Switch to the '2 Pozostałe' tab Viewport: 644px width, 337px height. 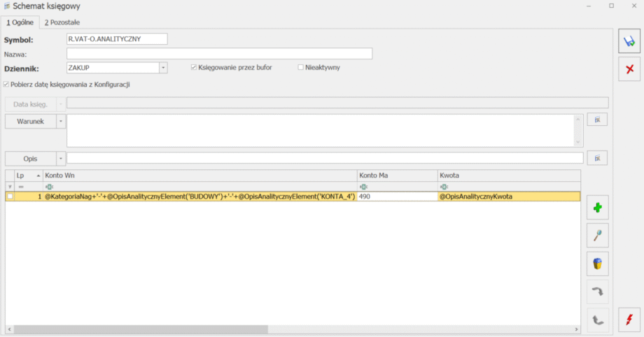tap(63, 22)
